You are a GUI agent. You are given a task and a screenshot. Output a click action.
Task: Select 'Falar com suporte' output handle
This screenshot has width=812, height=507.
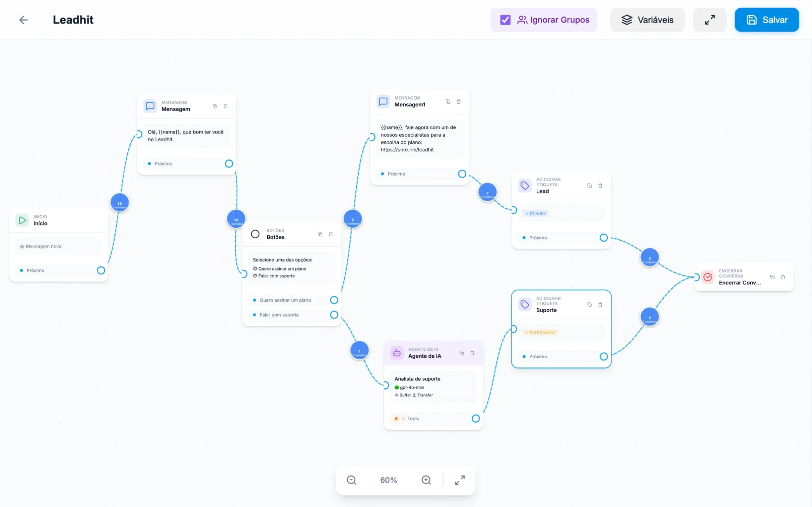[334, 315]
